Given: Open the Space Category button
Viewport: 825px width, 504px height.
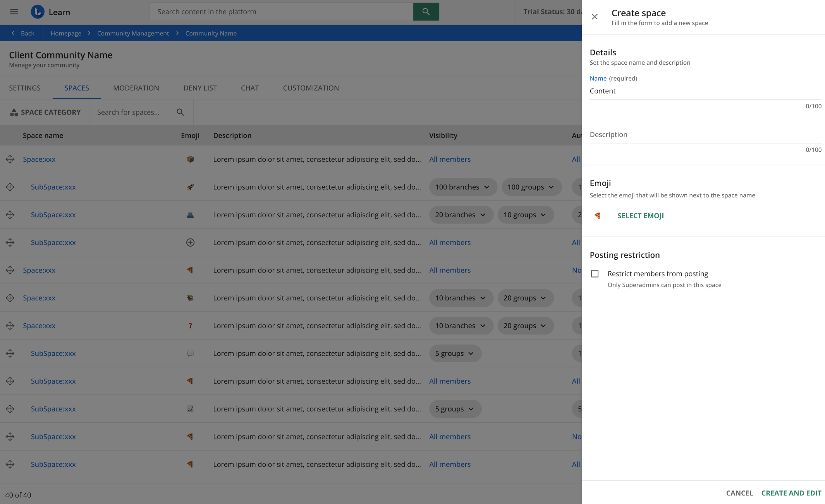Looking at the screenshot, I should click(x=45, y=112).
